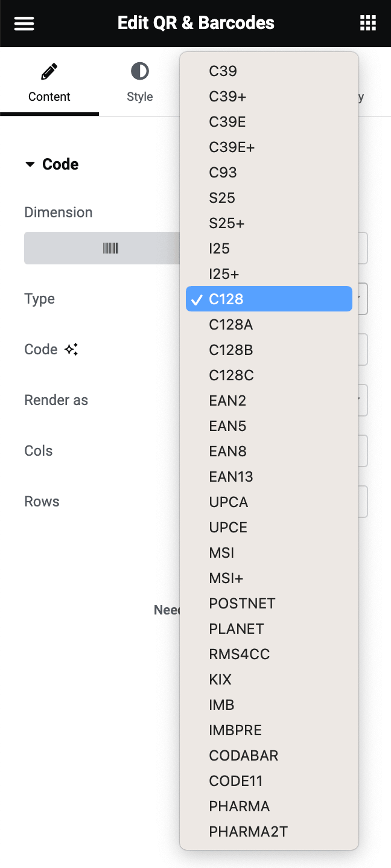Click the Content pencil icon
Screen dimensions: 391x868
click(49, 72)
